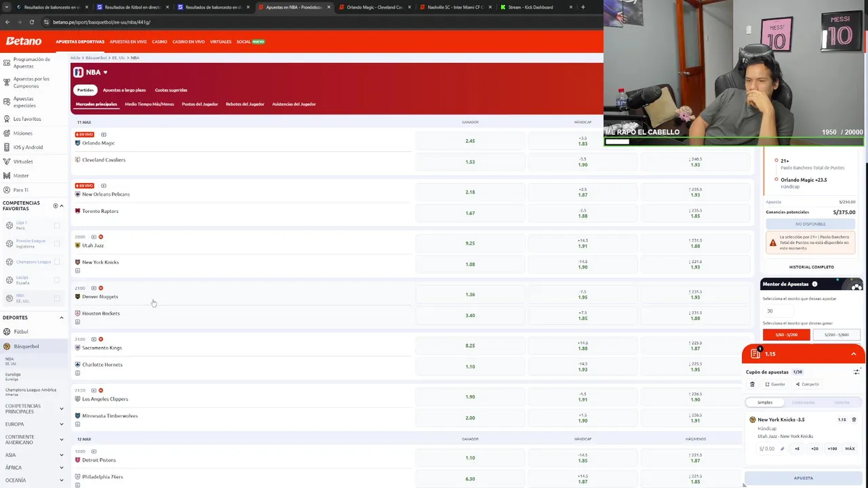The image size is (868, 488).
Task: Expand Europa competitions
Action: pyautogui.click(x=61, y=424)
